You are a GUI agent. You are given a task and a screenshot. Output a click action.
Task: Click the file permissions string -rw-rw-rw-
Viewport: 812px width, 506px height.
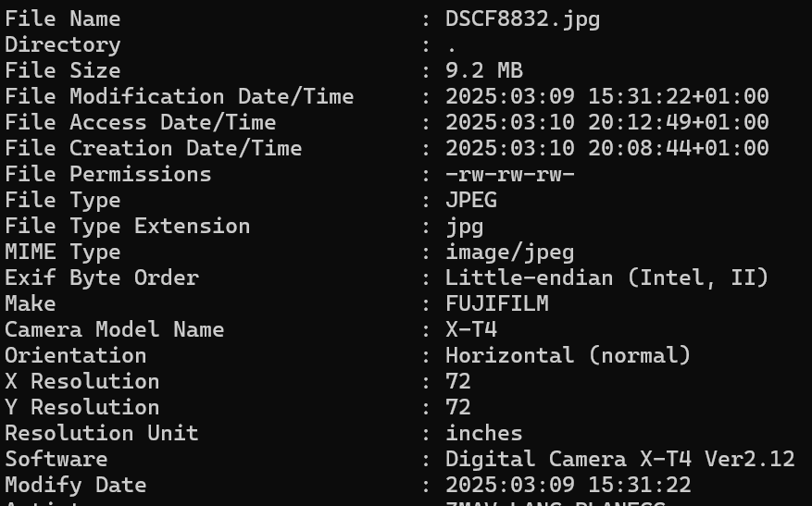click(509, 174)
